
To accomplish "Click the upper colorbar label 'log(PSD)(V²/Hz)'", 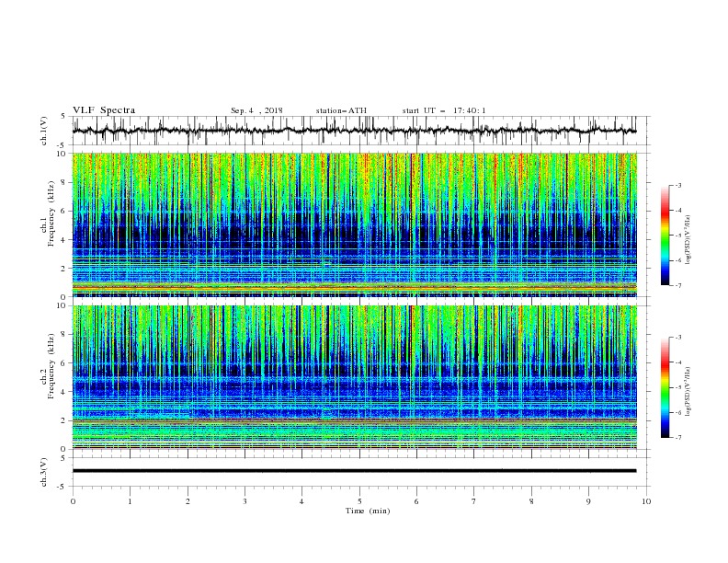I will click(x=688, y=240).
